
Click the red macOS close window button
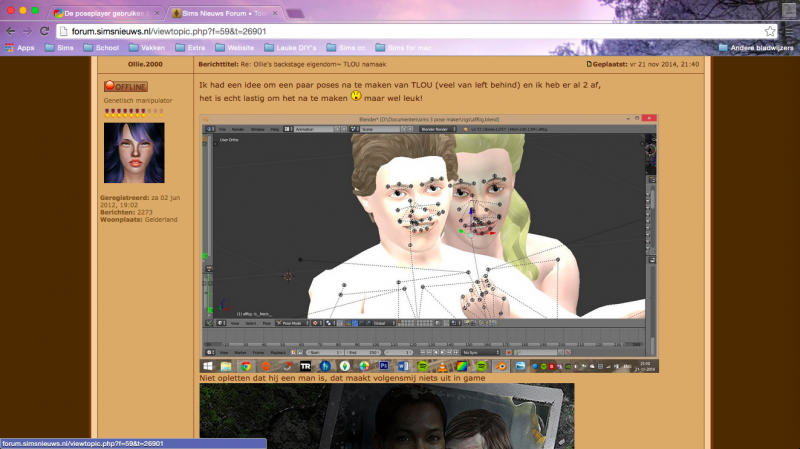pyautogui.click(x=10, y=10)
